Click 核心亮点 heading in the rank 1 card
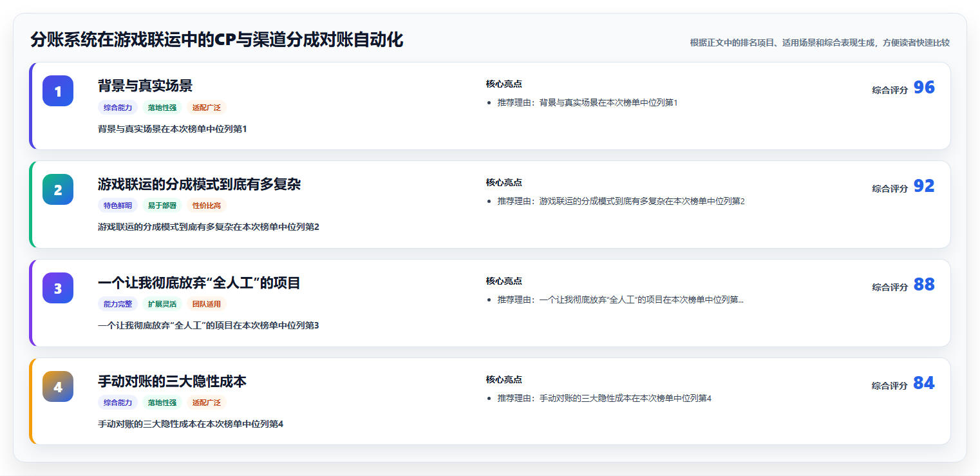 click(x=504, y=84)
